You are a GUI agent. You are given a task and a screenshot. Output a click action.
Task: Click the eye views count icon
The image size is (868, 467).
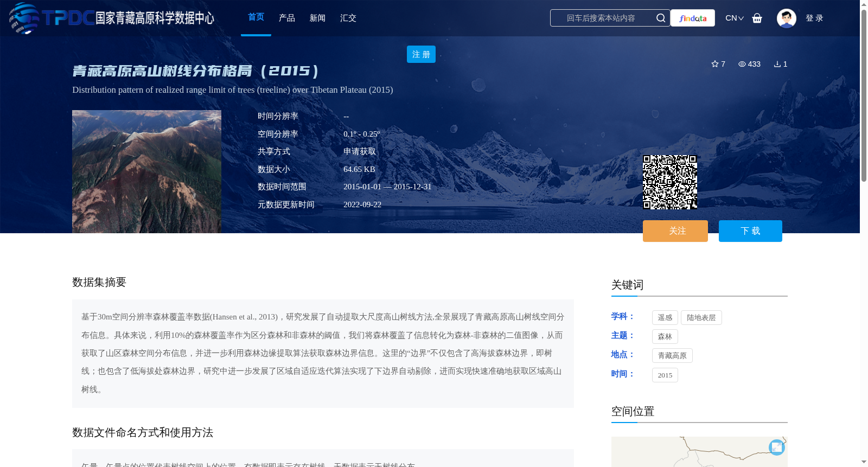tap(742, 64)
